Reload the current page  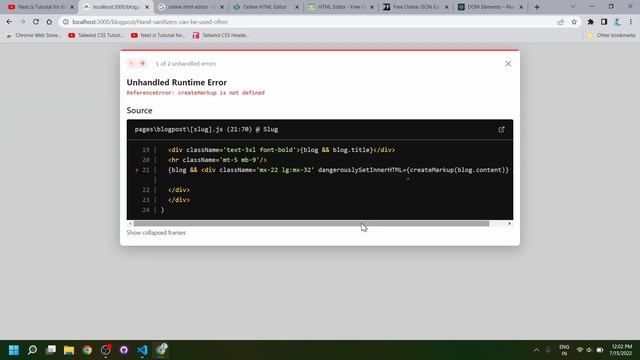(36, 22)
